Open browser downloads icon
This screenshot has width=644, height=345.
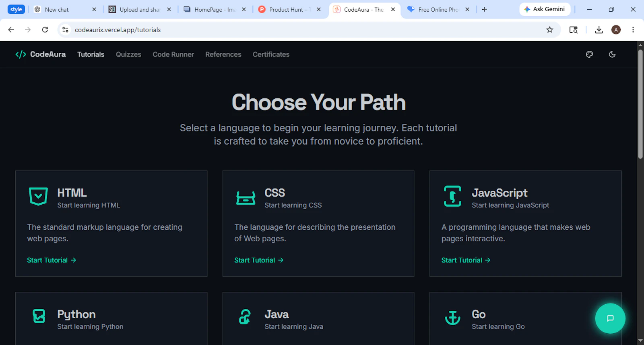[x=599, y=30]
